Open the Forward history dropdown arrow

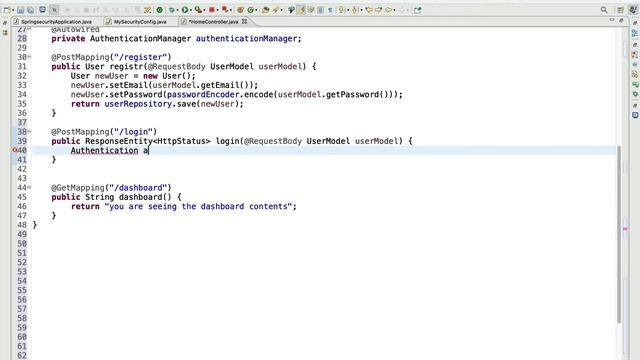coord(408,10)
